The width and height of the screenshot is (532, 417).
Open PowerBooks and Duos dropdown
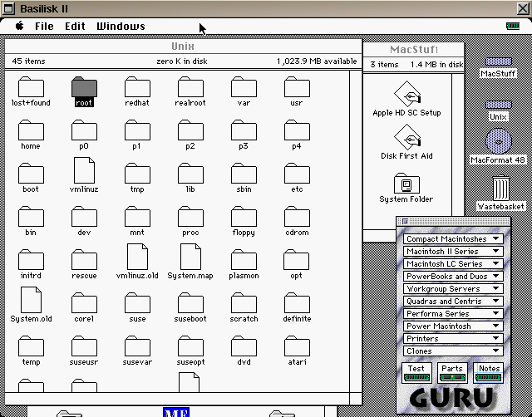[453, 277]
